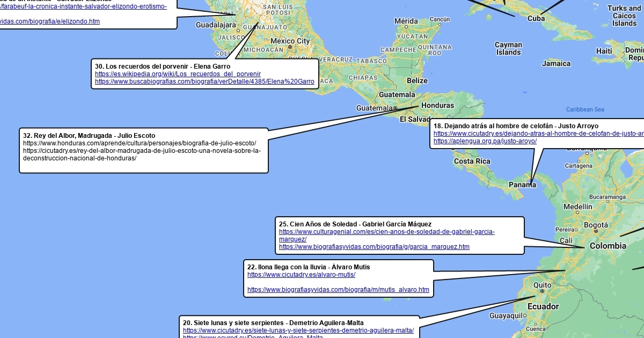
Task: Click the Bucaramanga city label
Action: click(x=606, y=197)
